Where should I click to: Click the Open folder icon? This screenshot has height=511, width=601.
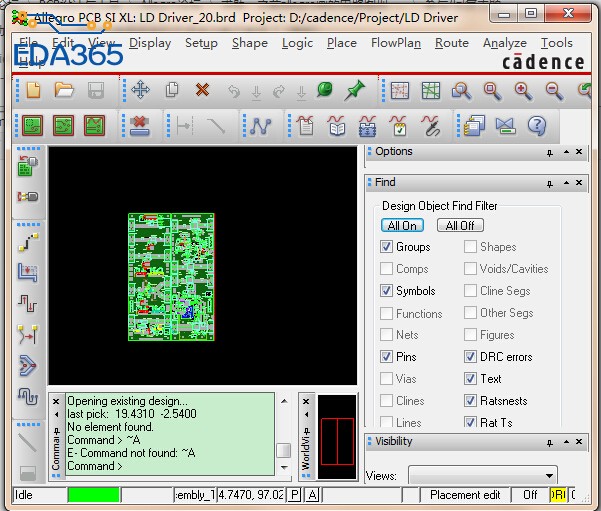(64, 90)
